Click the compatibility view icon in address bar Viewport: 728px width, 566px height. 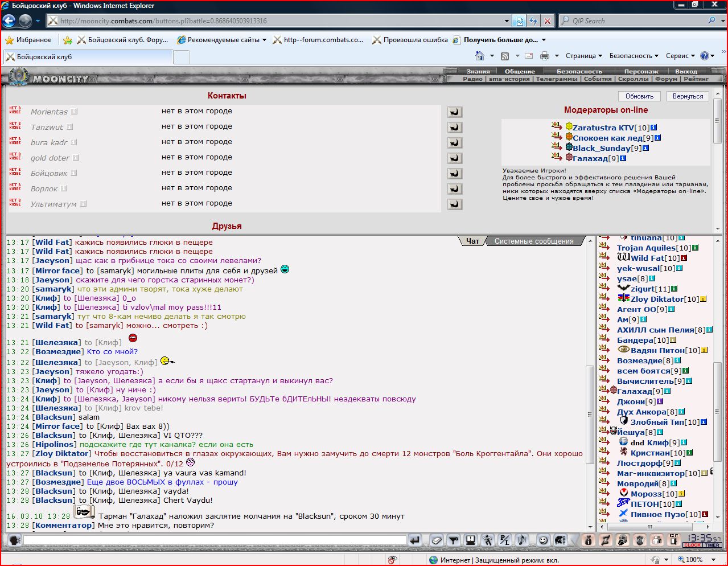519,21
